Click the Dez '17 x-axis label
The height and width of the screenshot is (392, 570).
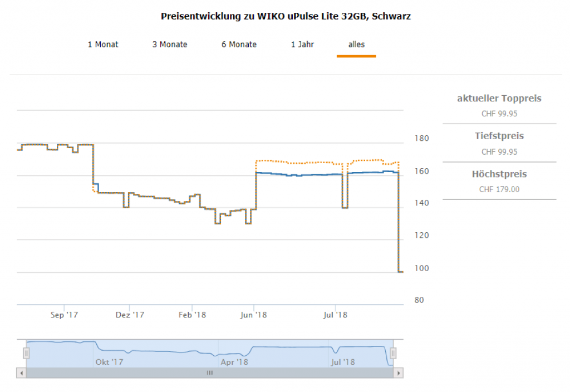[x=130, y=315]
